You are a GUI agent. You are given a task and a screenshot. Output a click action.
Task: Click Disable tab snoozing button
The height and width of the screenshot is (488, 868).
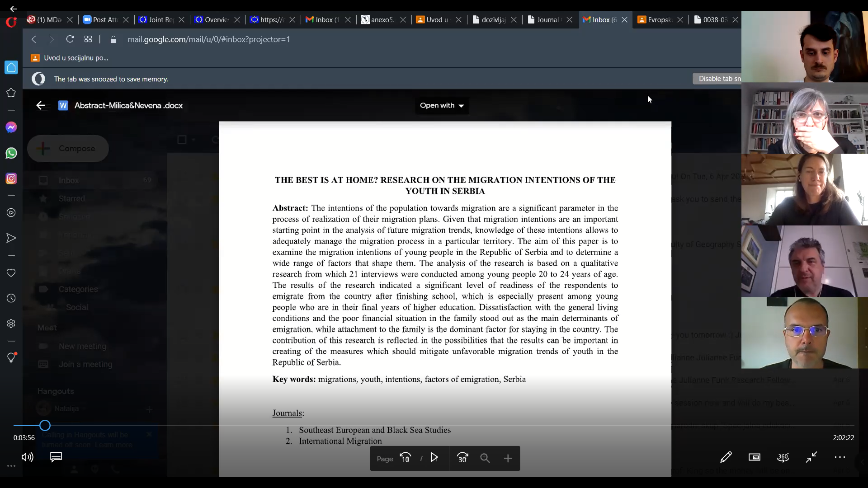pyautogui.click(x=717, y=79)
